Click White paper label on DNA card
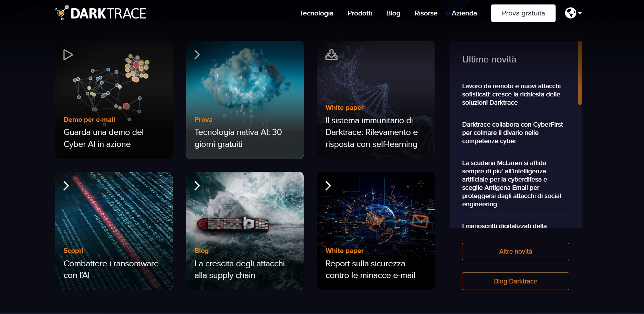The width and height of the screenshot is (644, 314). (x=344, y=107)
